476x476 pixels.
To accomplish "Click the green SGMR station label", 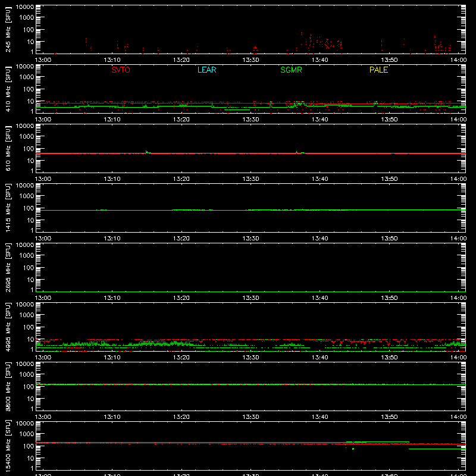I will click(x=291, y=70).
